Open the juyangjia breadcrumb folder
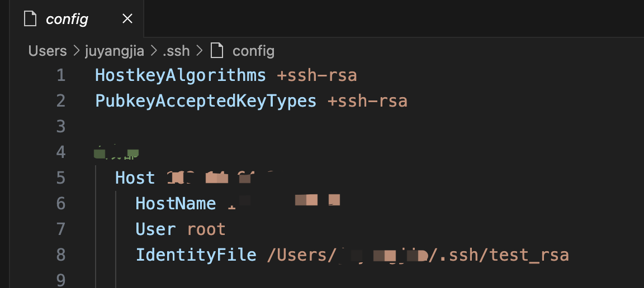This screenshot has width=644, height=288. (x=115, y=51)
